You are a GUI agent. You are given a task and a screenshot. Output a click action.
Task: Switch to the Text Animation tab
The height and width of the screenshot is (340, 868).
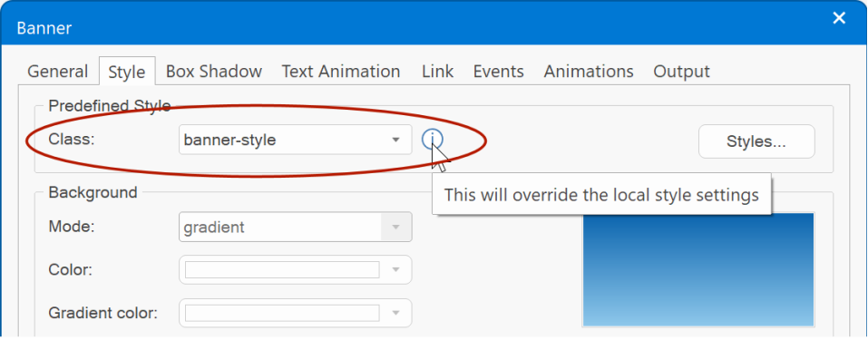(341, 72)
